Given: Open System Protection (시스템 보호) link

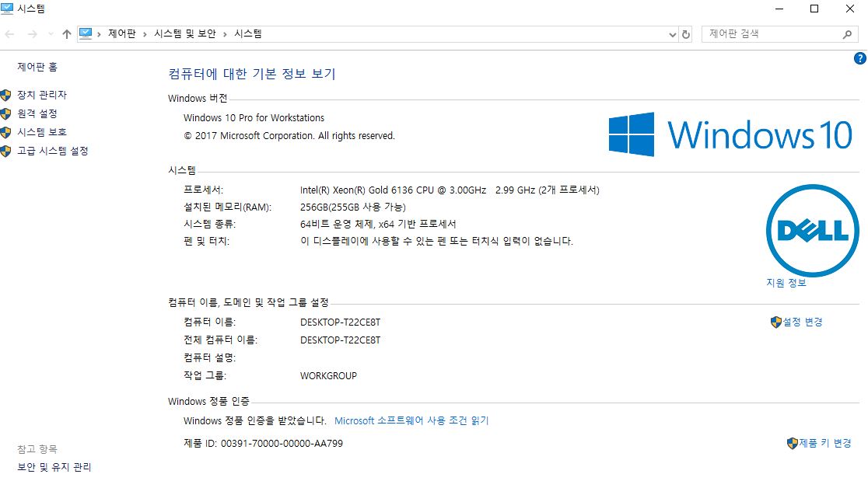Looking at the screenshot, I should click(x=42, y=132).
